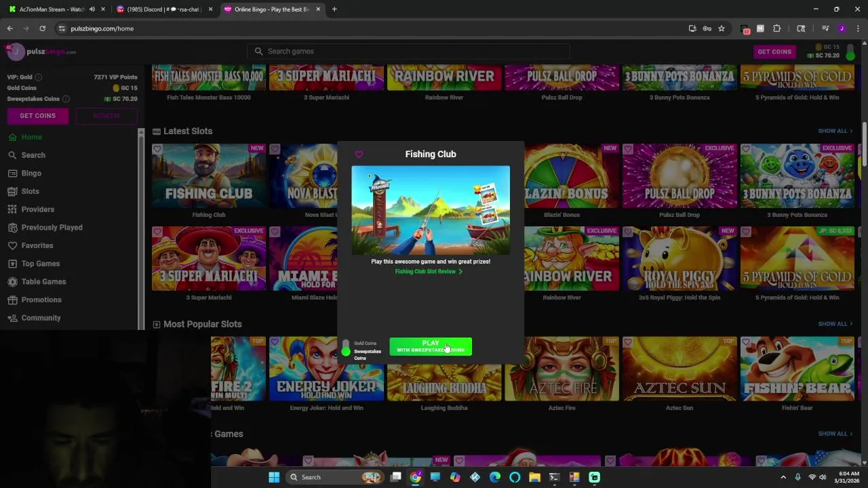Click the info icon beside Sweepstakes Coins
Image resolution: width=868 pixels, height=488 pixels.
coord(66,99)
